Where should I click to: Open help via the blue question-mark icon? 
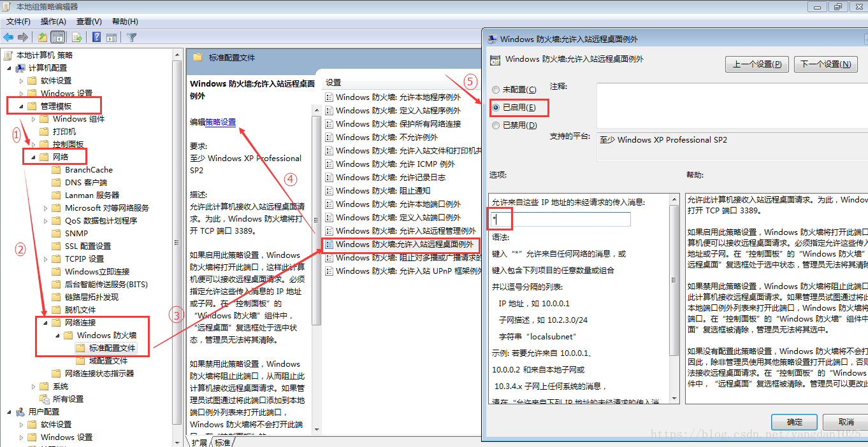click(96, 37)
